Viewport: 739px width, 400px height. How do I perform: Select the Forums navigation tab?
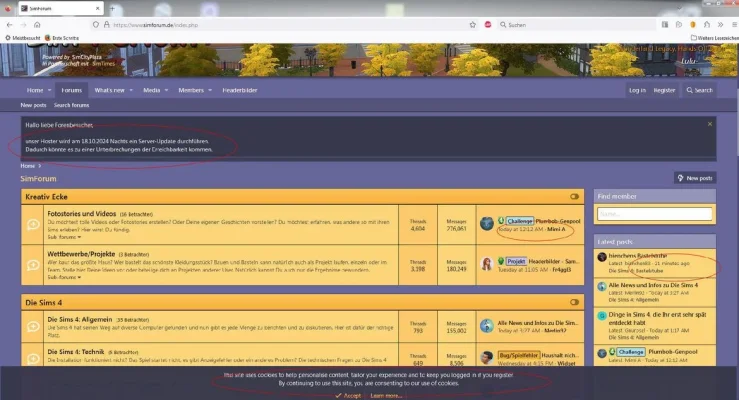(x=72, y=90)
